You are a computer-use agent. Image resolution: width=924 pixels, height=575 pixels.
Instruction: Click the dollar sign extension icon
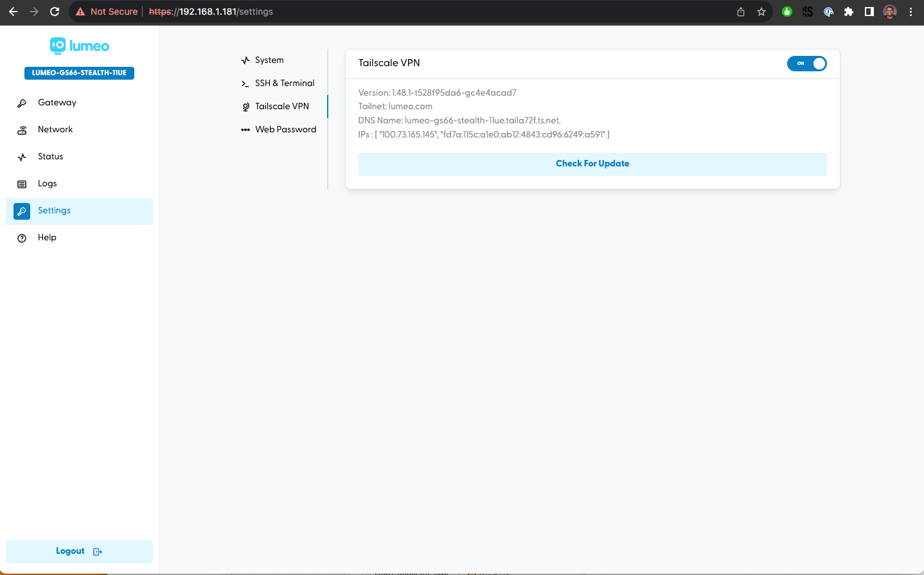(x=808, y=12)
